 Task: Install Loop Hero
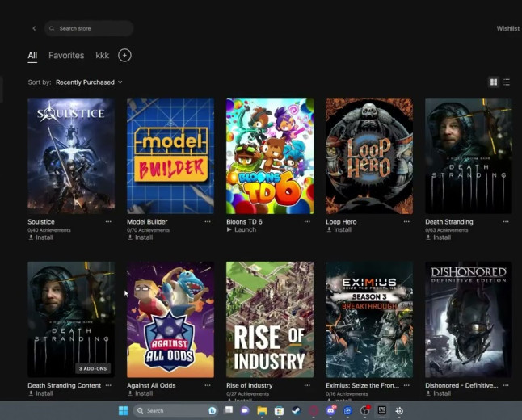coord(339,229)
